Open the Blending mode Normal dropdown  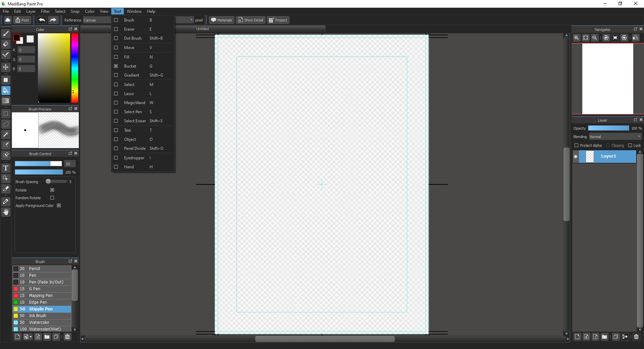pos(615,137)
